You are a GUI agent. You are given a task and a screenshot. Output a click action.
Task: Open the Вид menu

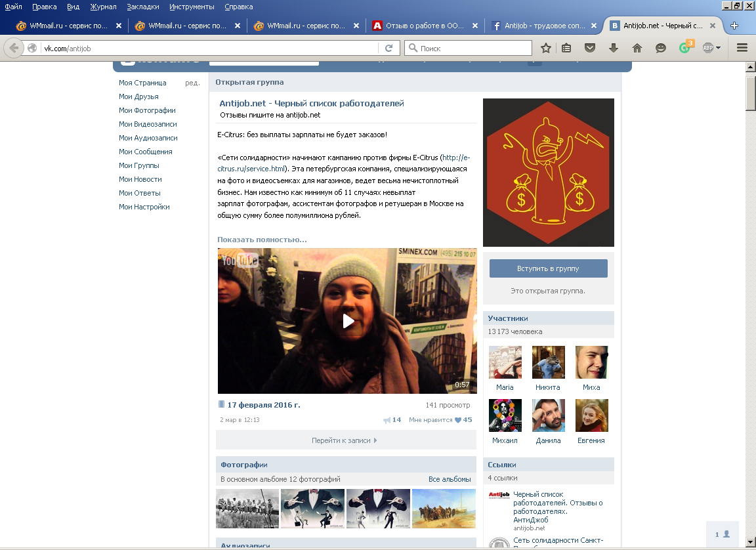pos(73,7)
